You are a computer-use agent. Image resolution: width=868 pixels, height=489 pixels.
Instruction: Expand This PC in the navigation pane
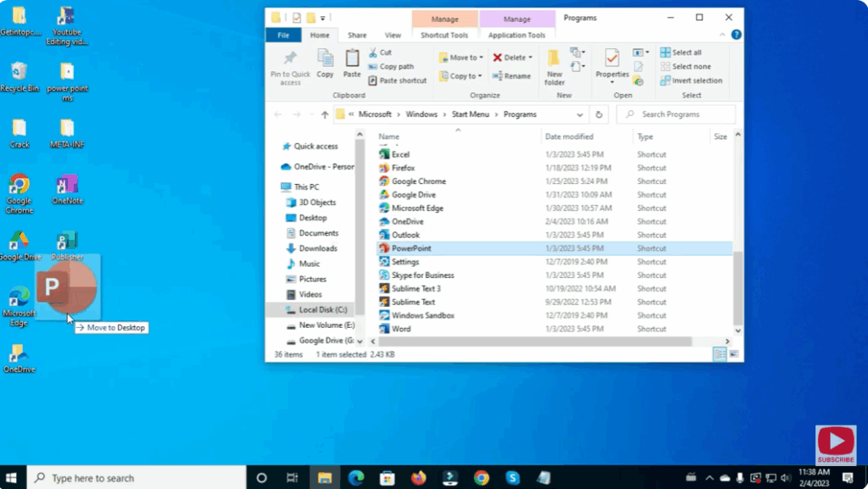(x=280, y=186)
